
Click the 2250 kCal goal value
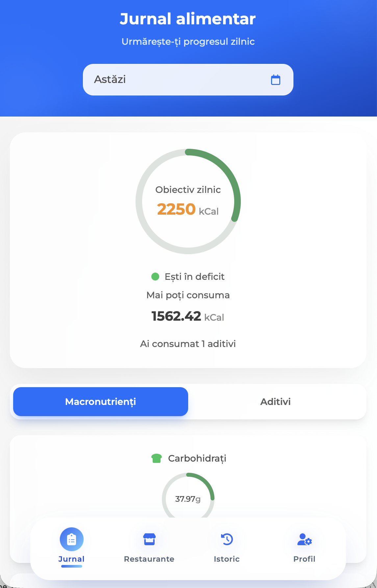(188, 209)
